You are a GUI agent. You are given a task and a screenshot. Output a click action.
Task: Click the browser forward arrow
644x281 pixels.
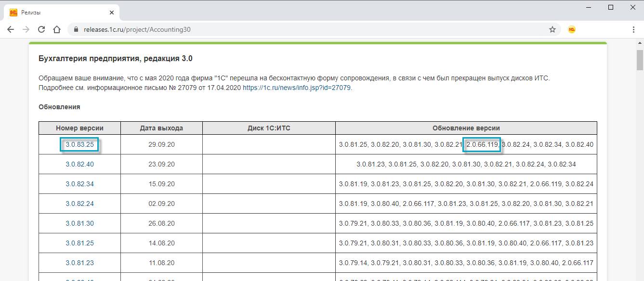coord(26,29)
